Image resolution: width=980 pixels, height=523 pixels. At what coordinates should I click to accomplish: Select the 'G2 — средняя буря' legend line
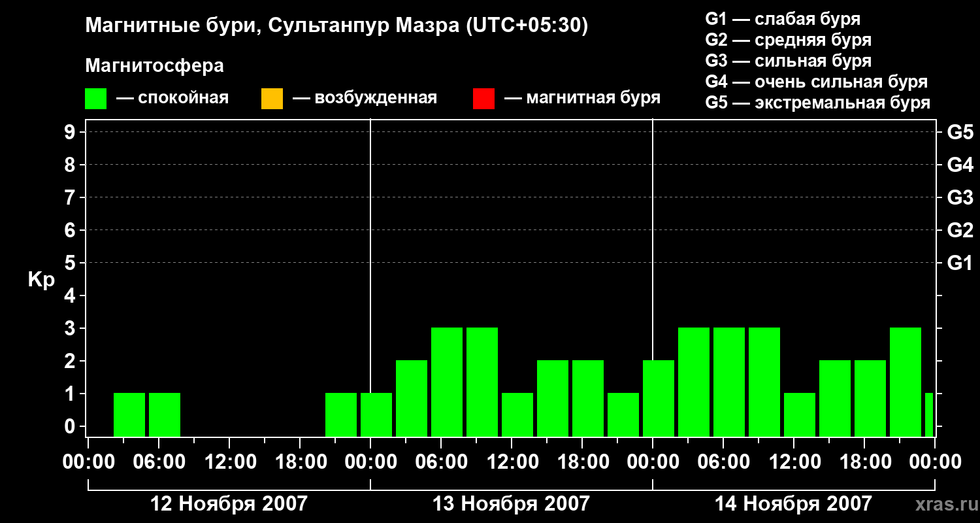(x=788, y=40)
